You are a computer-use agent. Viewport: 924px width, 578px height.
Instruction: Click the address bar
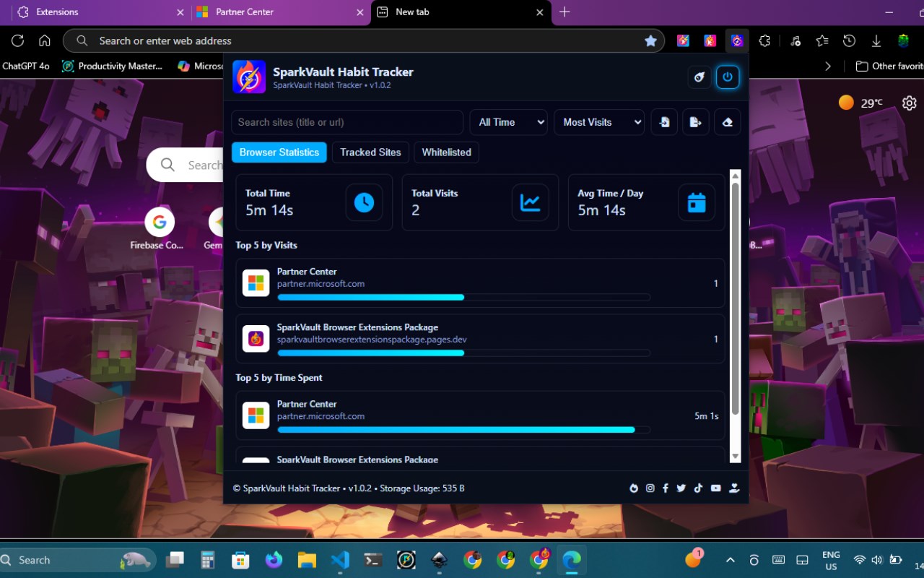365,41
